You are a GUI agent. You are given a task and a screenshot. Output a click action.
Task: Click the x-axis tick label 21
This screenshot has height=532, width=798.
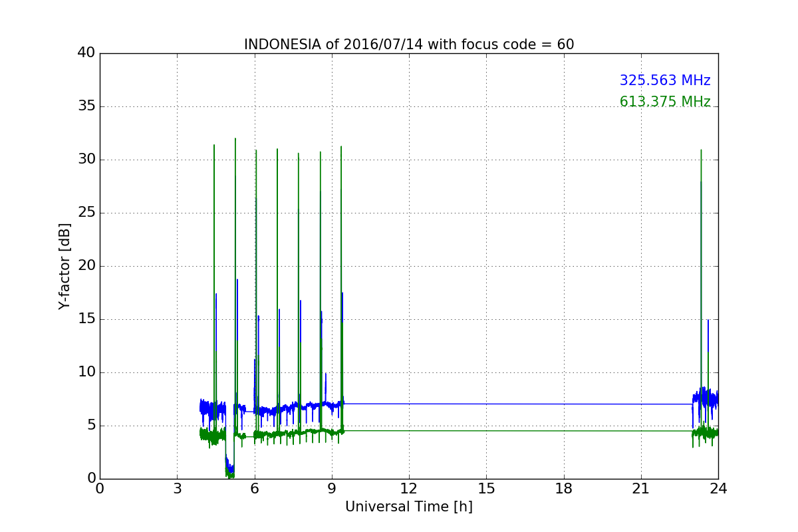coord(641,489)
